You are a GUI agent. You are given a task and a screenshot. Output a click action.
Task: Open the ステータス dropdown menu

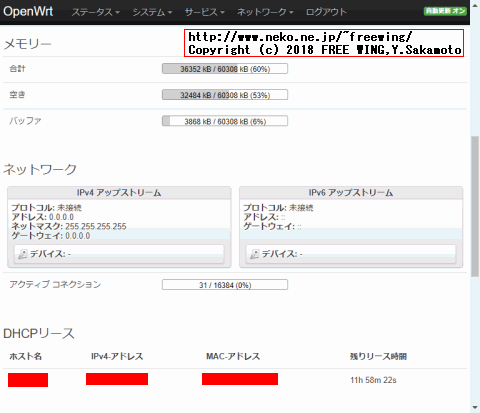click(x=96, y=12)
